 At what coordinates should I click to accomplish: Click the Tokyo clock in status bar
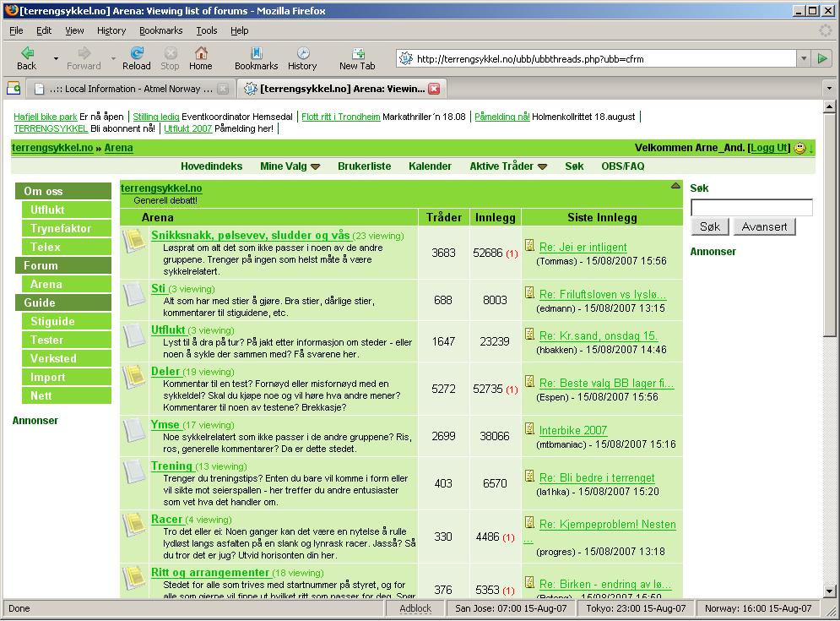(x=636, y=608)
